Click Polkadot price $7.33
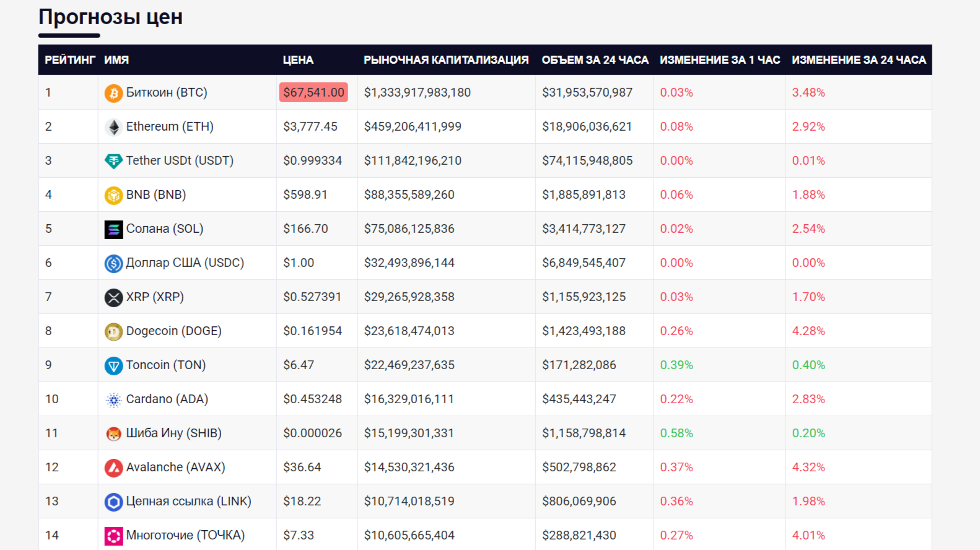 (x=299, y=535)
